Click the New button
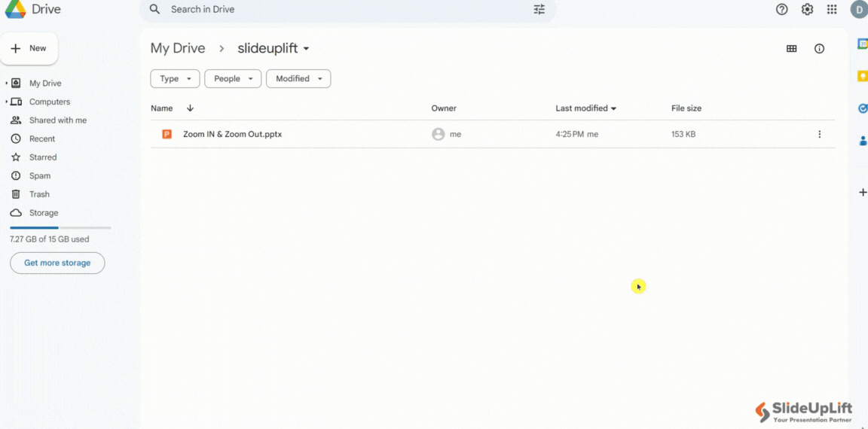This screenshot has width=868, height=429. click(29, 49)
